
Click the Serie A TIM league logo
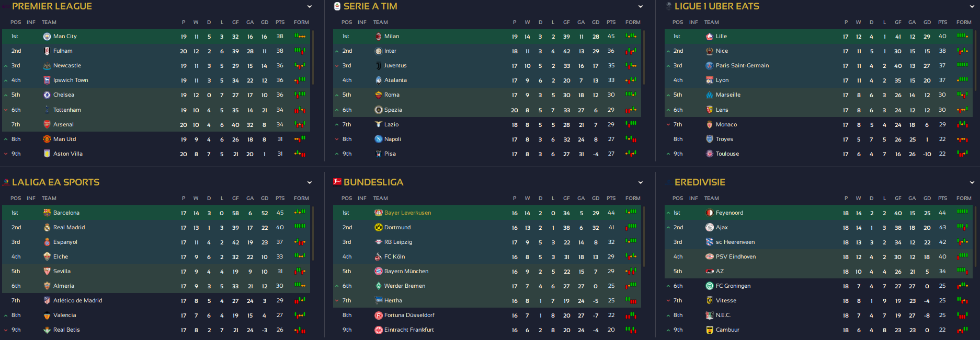click(337, 6)
